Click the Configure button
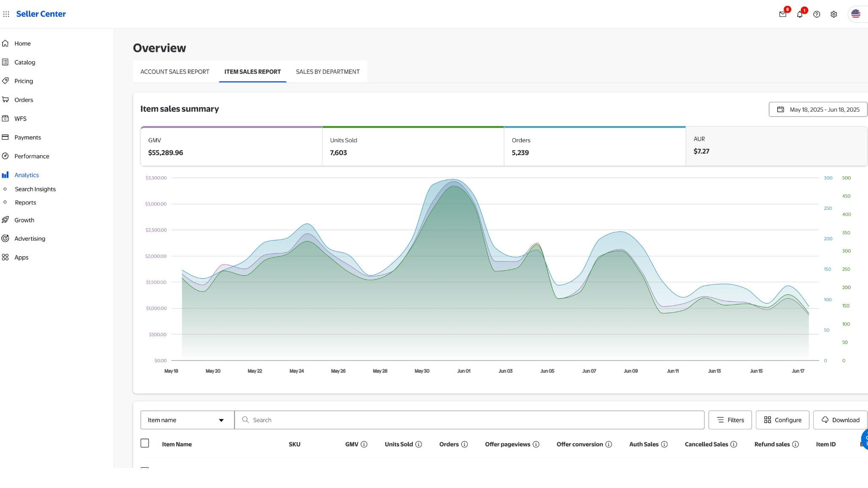Screen dimensions: 868x488 [782, 420]
